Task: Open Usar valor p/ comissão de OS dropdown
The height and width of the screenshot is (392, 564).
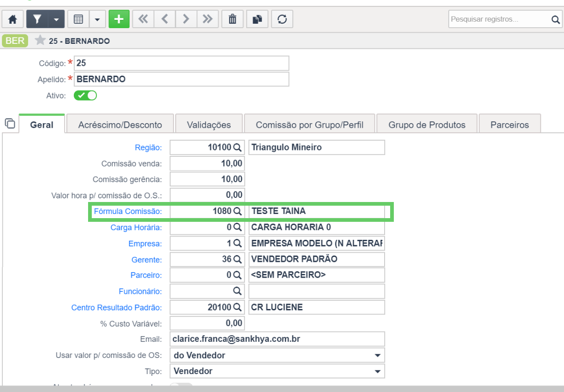Action: (277, 355)
